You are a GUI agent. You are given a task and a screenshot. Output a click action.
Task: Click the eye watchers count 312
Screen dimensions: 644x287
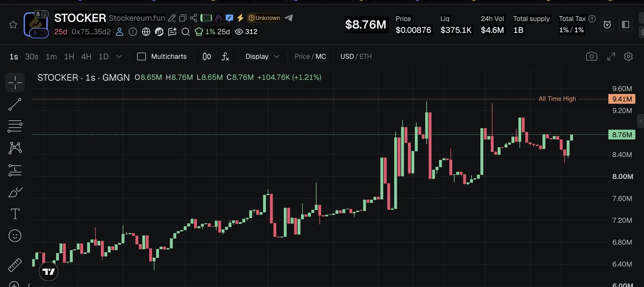tap(246, 32)
